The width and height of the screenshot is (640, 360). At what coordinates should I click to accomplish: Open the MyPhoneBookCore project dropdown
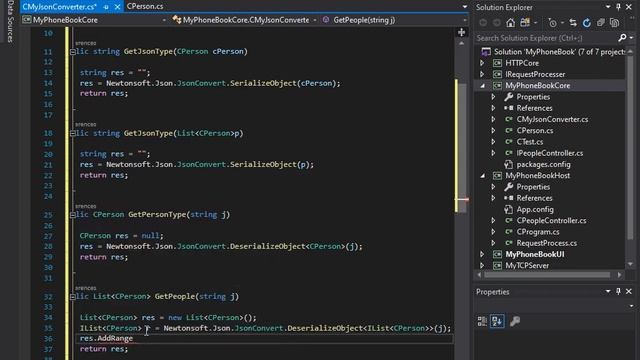[164, 20]
